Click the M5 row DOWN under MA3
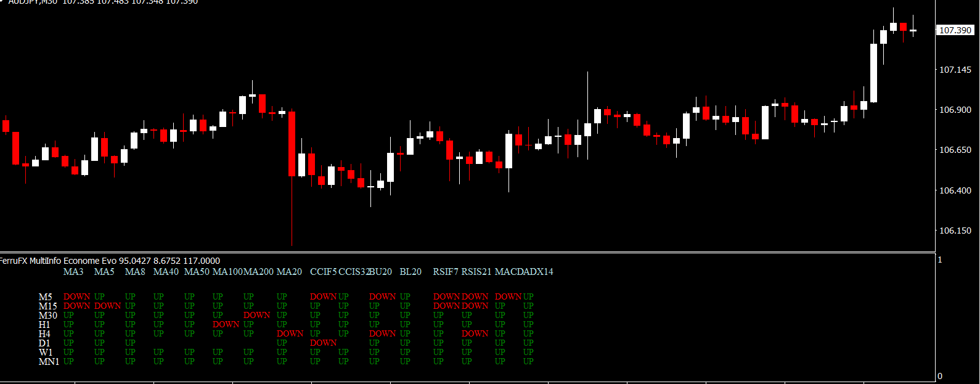 click(x=76, y=296)
